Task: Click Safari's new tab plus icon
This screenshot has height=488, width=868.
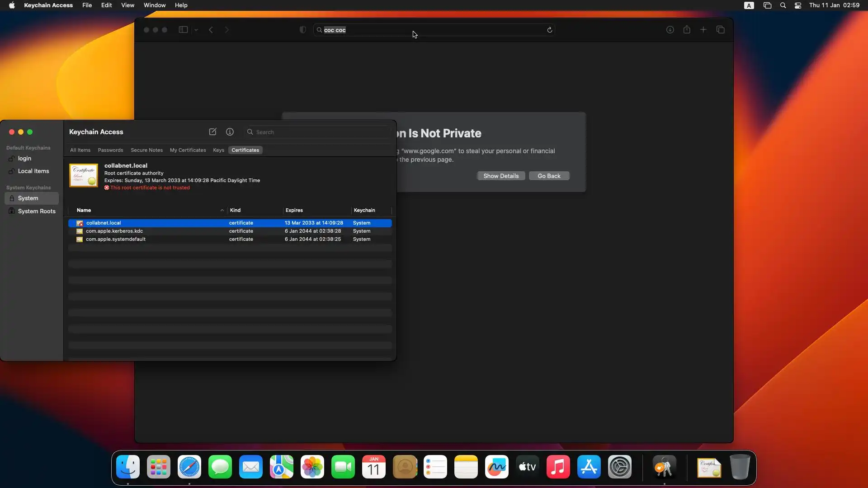Action: pyautogui.click(x=703, y=30)
